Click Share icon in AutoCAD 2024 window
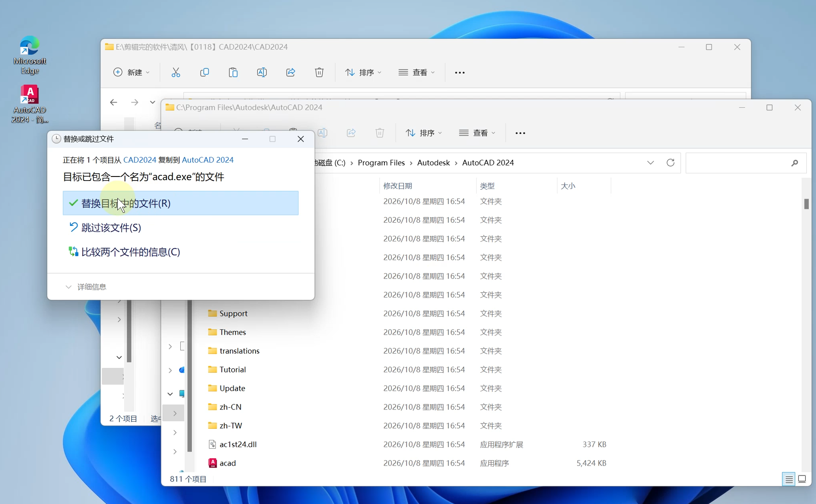Image resolution: width=816 pixels, height=504 pixels. coord(351,133)
